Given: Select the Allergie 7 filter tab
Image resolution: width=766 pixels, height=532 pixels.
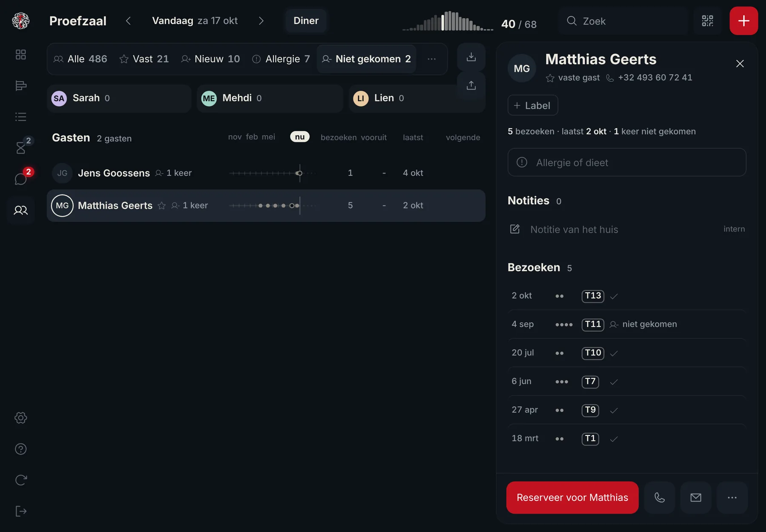Looking at the screenshot, I should tap(281, 59).
